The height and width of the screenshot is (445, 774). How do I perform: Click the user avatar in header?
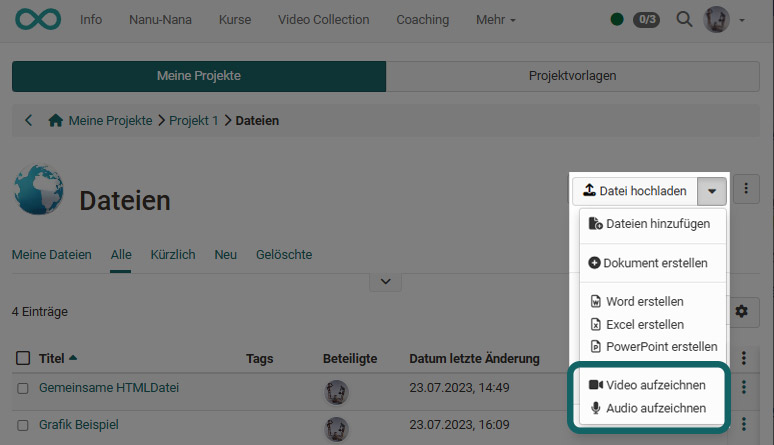[x=716, y=19]
